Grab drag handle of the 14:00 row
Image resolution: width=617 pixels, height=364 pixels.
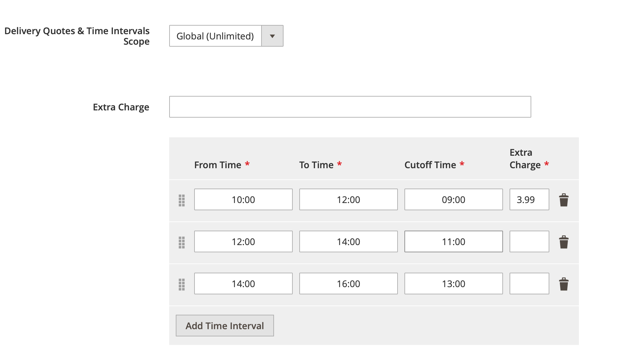182,284
